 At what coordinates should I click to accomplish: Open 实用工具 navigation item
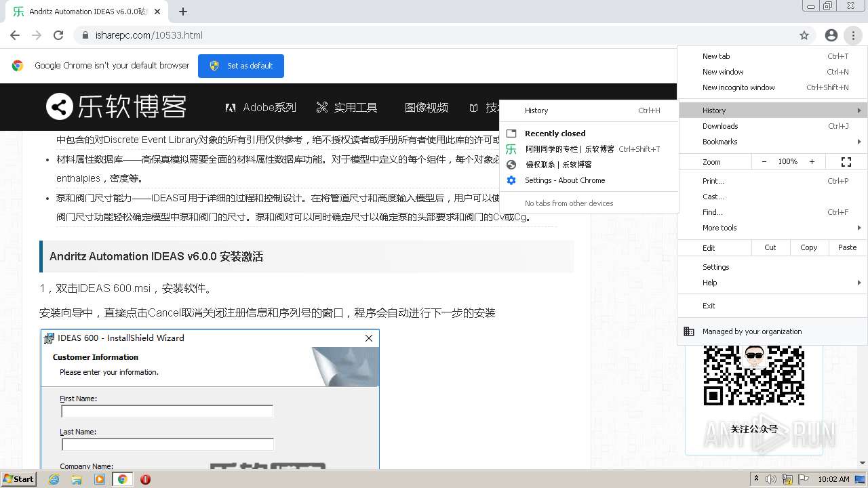pos(347,107)
